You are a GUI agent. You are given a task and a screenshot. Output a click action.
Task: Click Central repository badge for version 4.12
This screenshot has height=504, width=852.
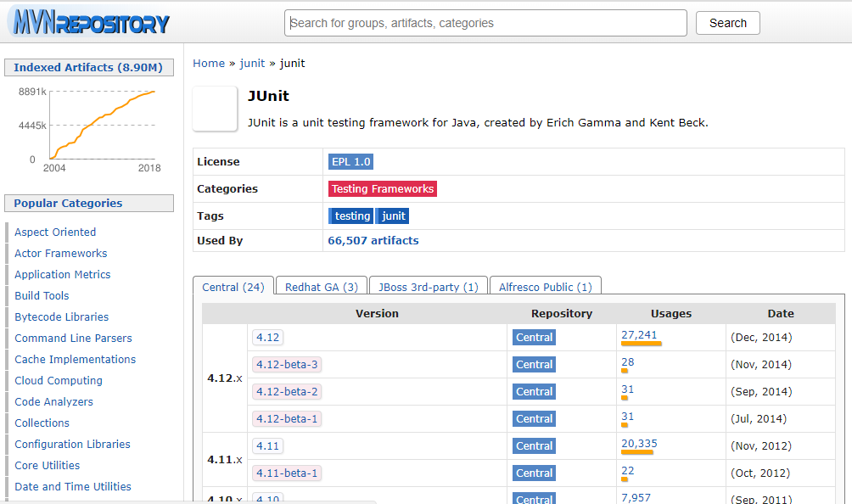coord(534,337)
